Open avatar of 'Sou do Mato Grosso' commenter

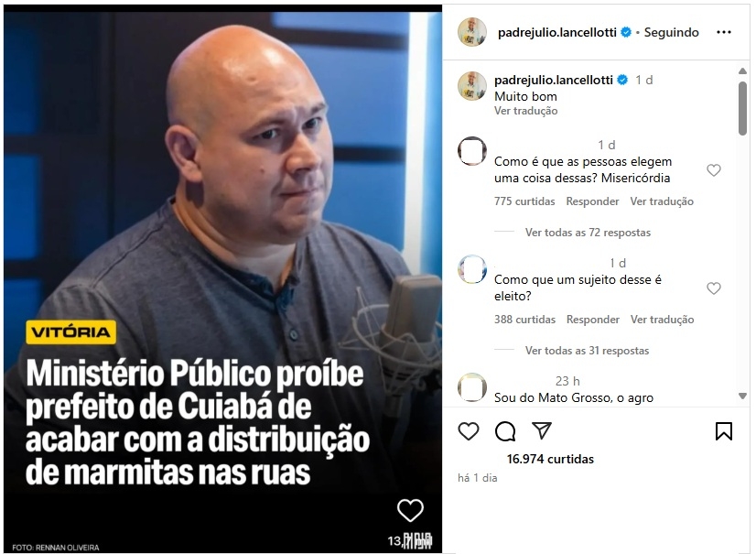click(x=472, y=387)
